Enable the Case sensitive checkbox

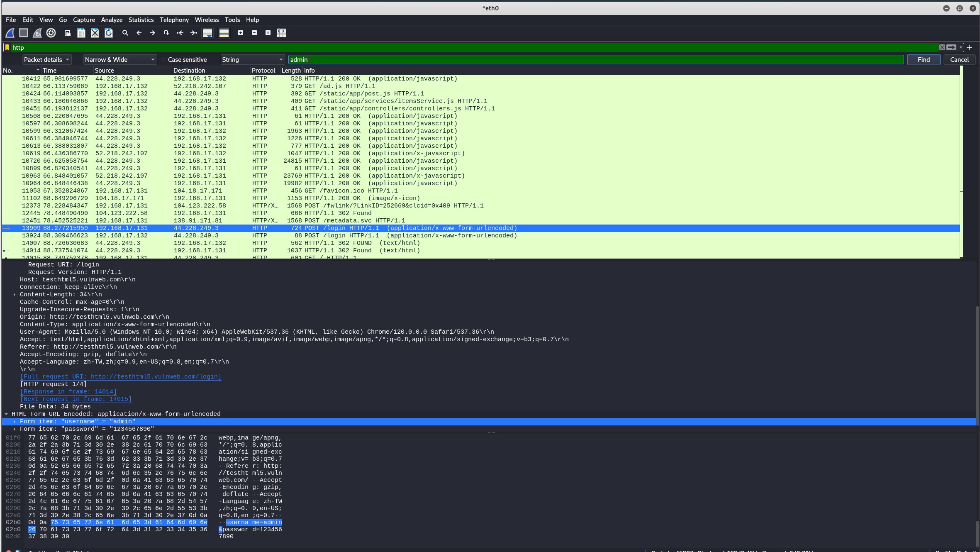coord(163,60)
